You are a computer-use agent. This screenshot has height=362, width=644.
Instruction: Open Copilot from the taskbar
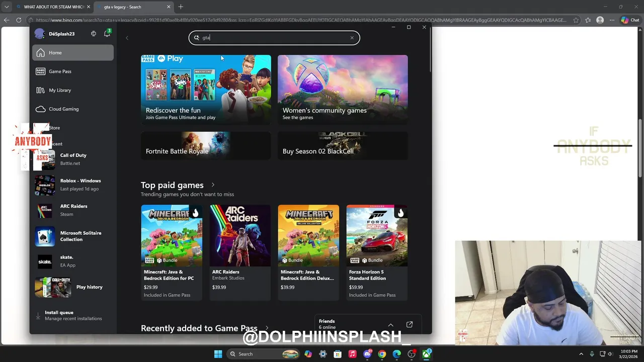click(308, 354)
